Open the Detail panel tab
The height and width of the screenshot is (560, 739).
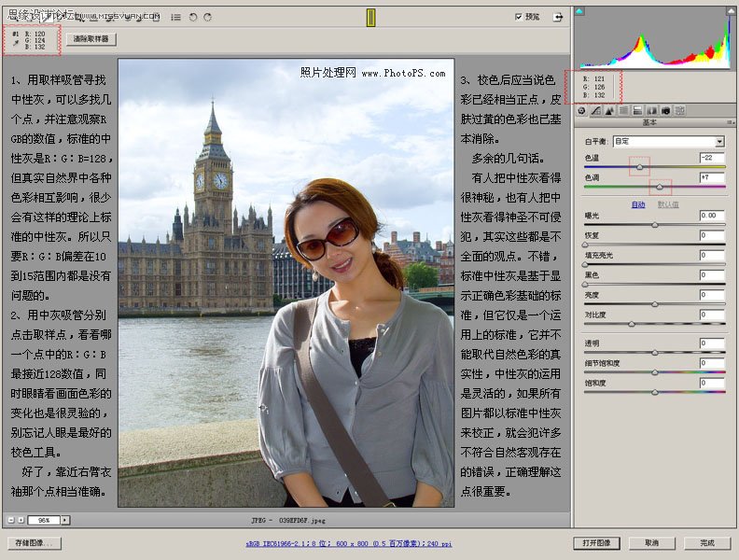click(609, 110)
